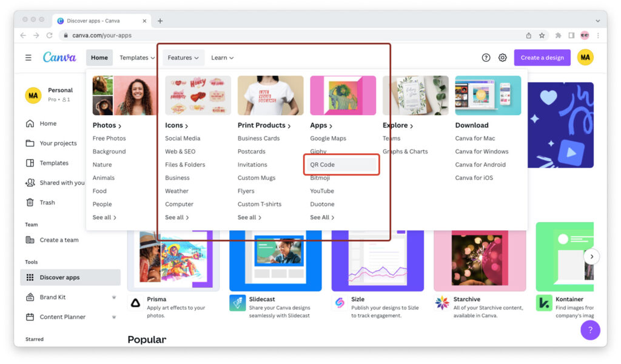Click the browser share icon
Viewport: 621px width, 364px height.
(x=529, y=35)
